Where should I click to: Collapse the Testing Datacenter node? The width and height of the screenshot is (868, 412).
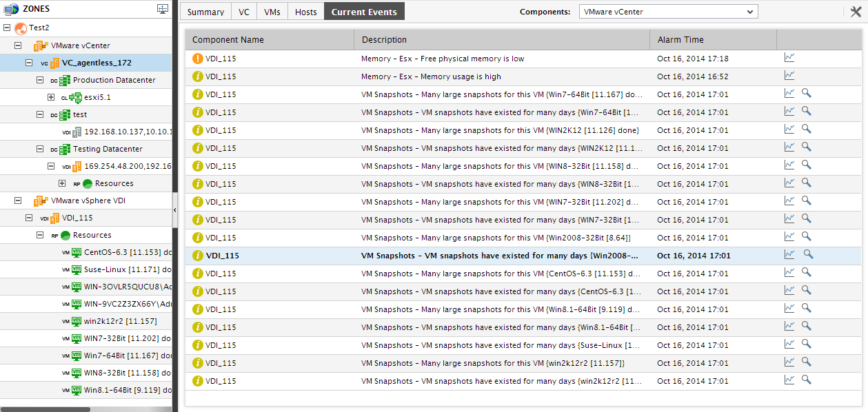(40, 149)
